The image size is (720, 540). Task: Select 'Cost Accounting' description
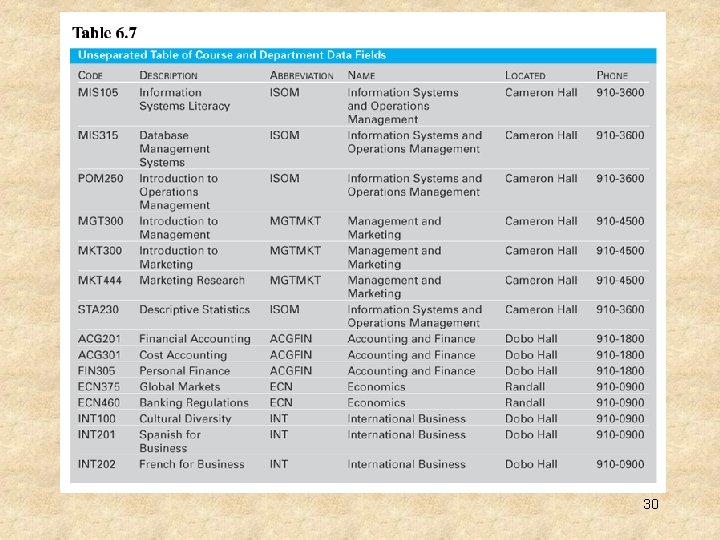pyautogui.click(x=183, y=355)
